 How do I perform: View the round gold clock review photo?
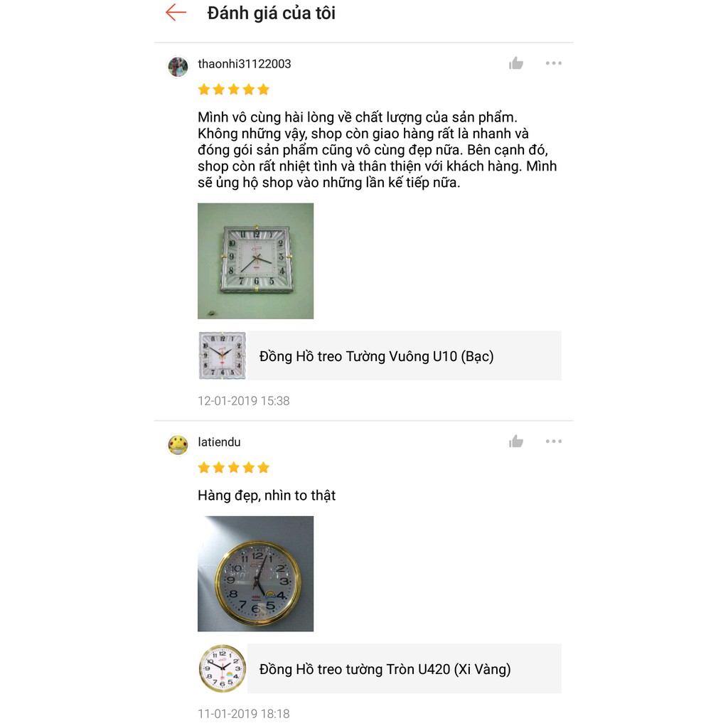255,574
